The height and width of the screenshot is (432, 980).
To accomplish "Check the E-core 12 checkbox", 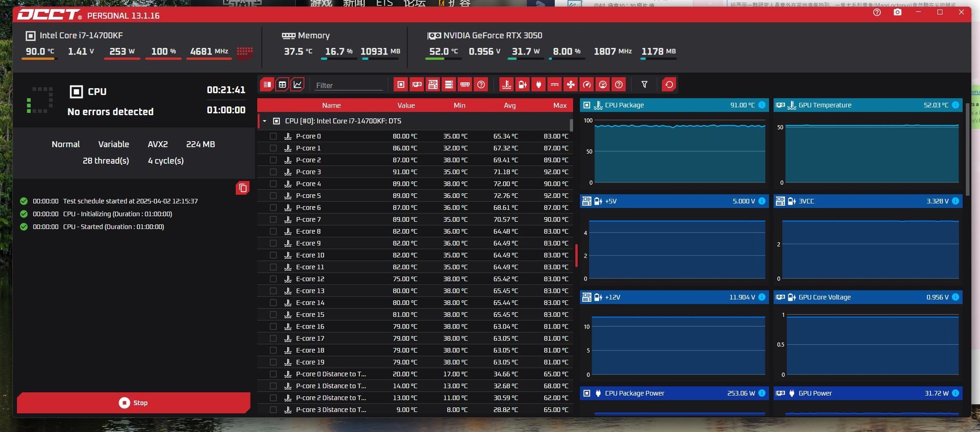I will [x=273, y=279].
